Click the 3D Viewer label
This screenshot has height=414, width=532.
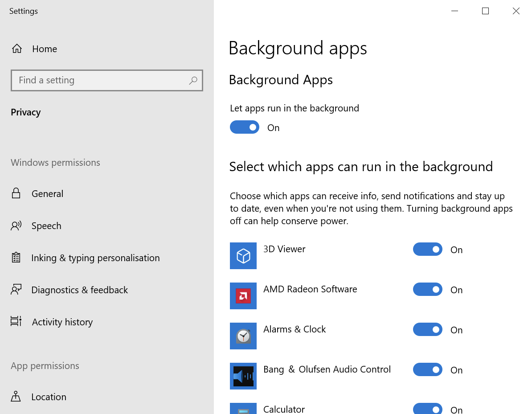(284, 249)
